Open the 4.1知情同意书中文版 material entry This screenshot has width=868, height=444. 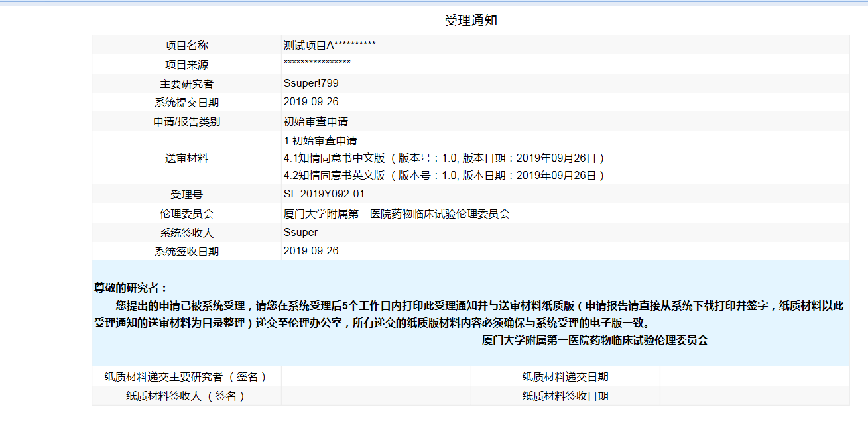coord(444,158)
